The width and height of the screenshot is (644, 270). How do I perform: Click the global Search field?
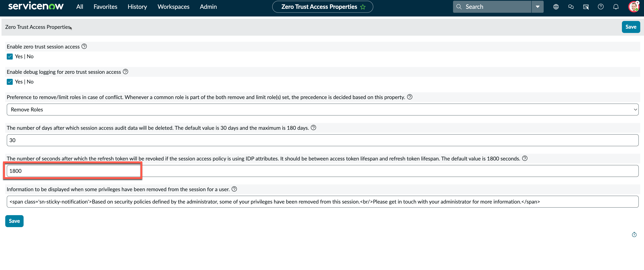click(x=492, y=7)
